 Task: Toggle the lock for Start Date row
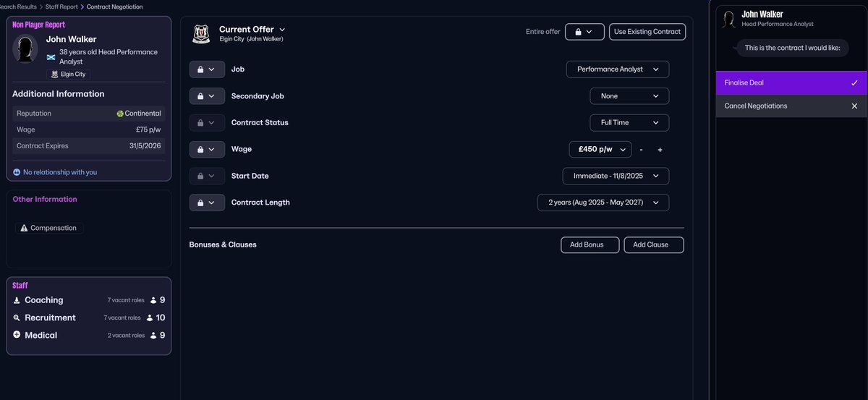tap(207, 176)
